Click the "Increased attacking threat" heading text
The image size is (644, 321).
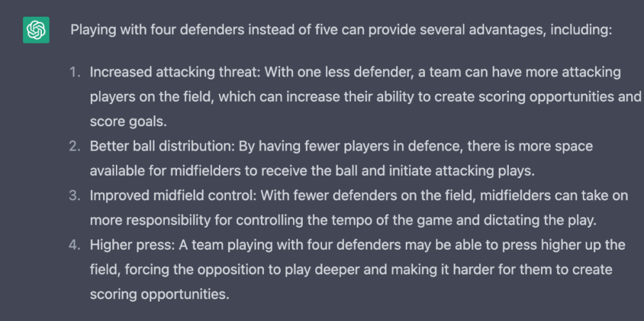tap(174, 72)
